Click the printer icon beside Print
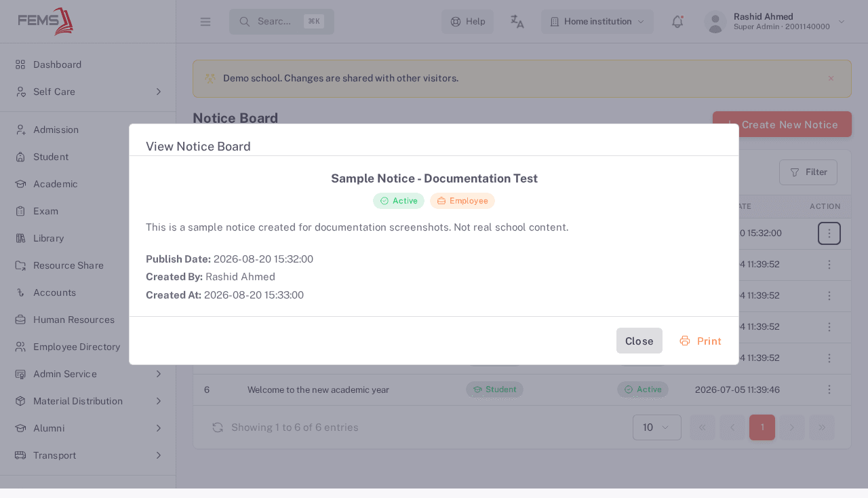 click(x=685, y=341)
